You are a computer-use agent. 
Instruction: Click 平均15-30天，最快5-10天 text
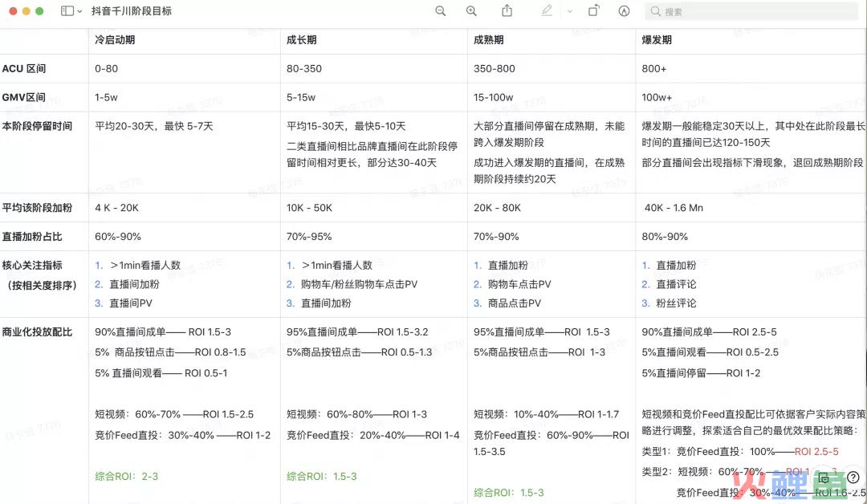tap(346, 126)
